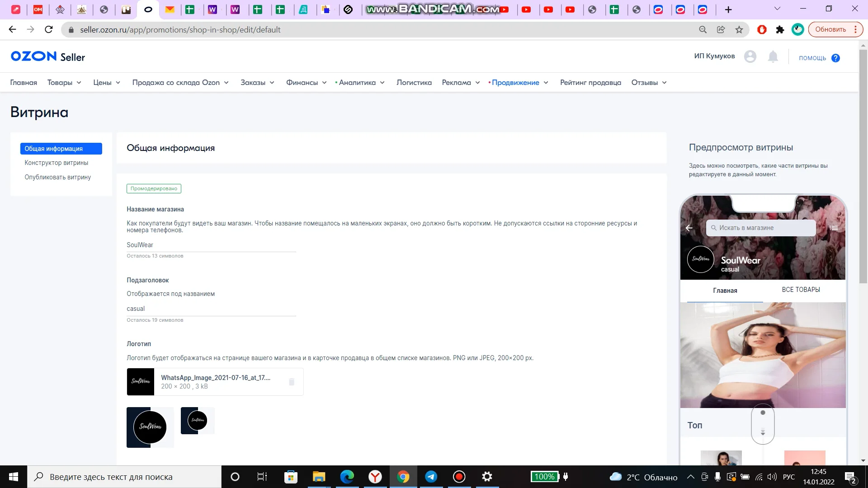Switch to ВСЕ ТОВАРЫ tab in preview
The height and width of the screenshot is (488, 868).
[x=801, y=290]
